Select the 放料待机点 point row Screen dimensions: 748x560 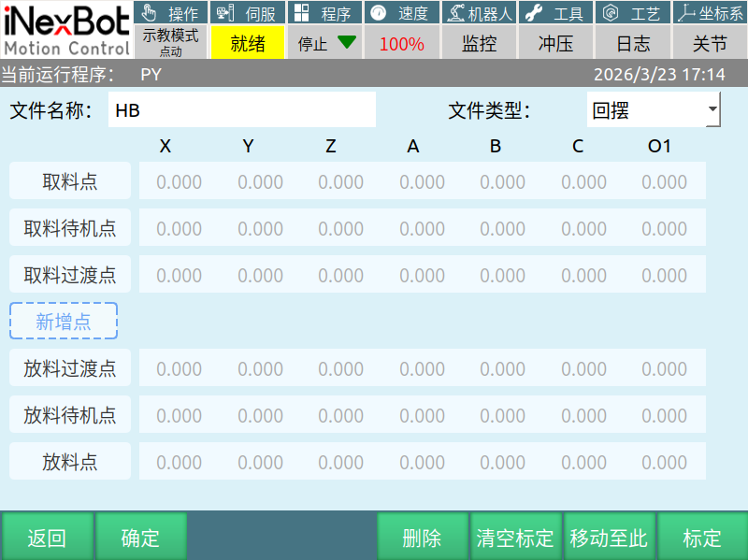point(70,414)
